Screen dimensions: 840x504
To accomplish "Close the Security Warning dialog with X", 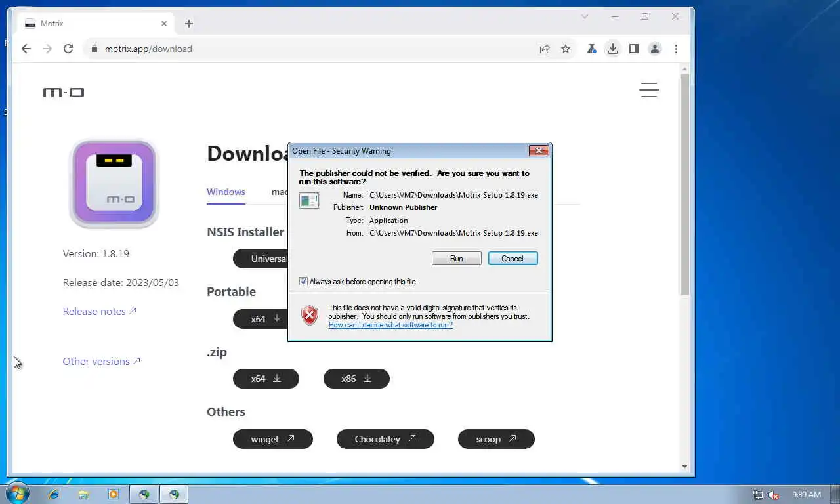I will pyautogui.click(x=538, y=151).
